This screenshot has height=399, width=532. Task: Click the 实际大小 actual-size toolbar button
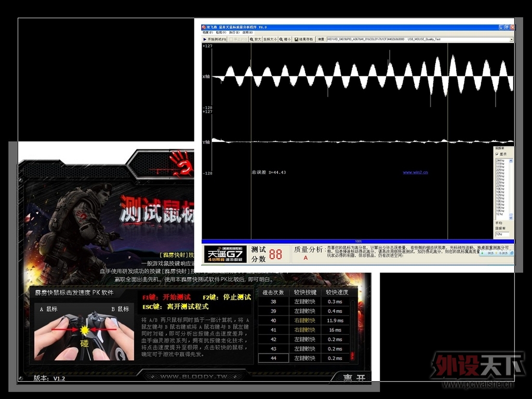pyautogui.click(x=270, y=39)
